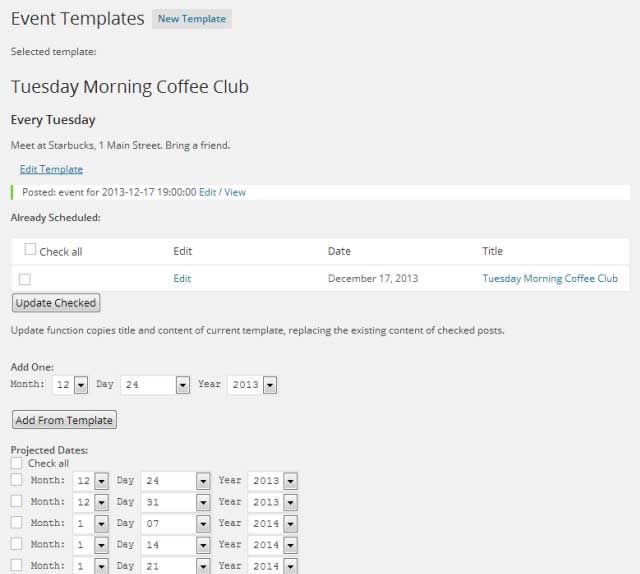This screenshot has height=574, width=640.
Task: Tick checkbox for projected date 1/14/2014
Action: click(x=16, y=543)
